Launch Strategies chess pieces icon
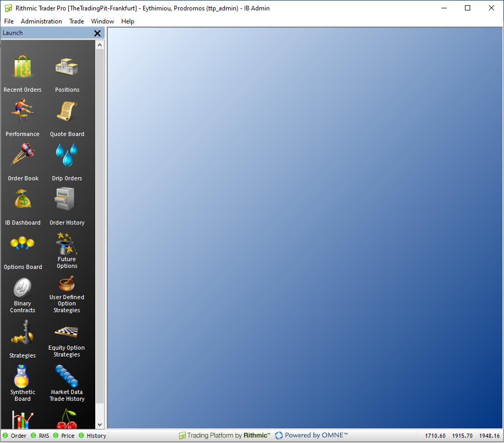 23,332
